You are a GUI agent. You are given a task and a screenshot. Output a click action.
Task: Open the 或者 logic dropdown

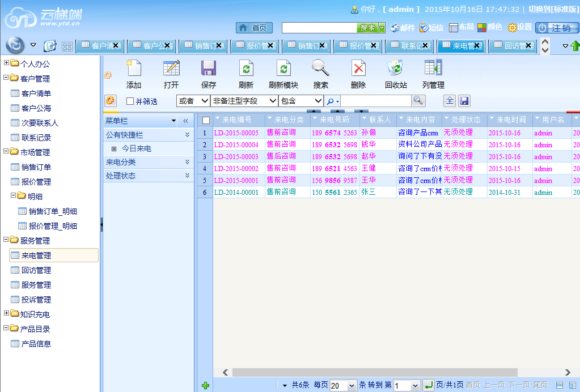click(x=193, y=101)
